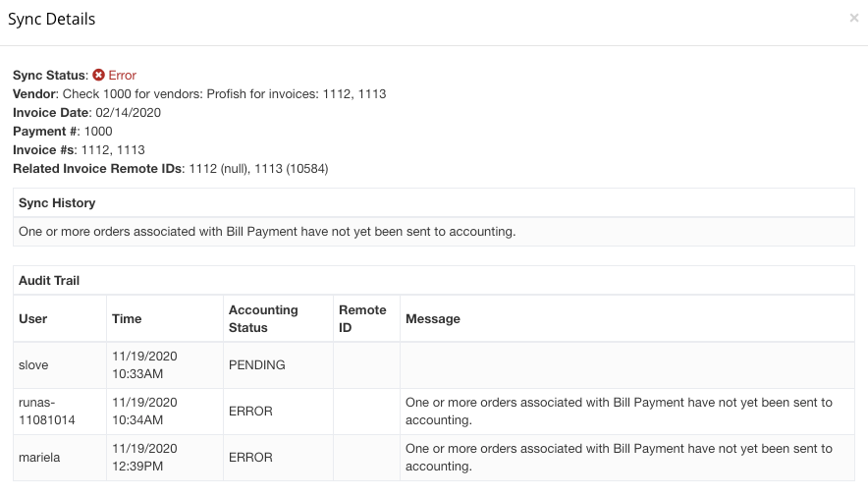
Task: Click the Accounting Status column header
Action: pos(278,319)
